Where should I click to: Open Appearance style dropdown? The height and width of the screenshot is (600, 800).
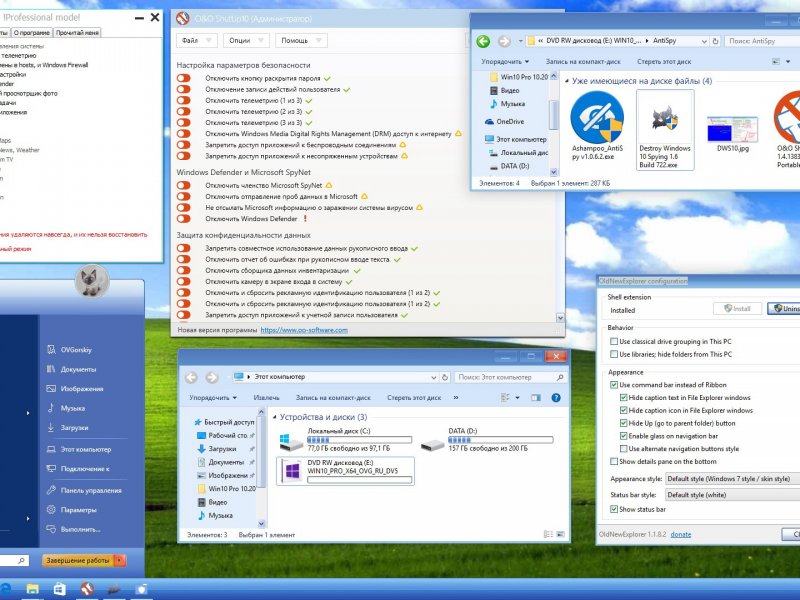pyautogui.click(x=733, y=479)
